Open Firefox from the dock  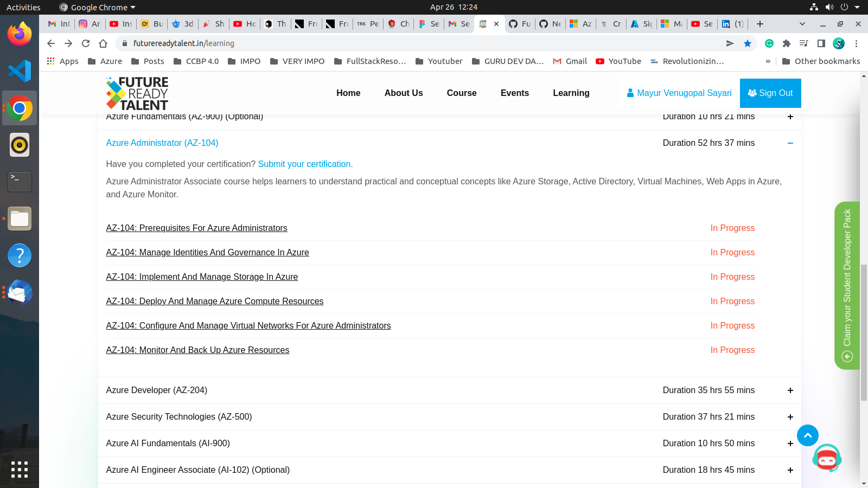[x=20, y=34]
